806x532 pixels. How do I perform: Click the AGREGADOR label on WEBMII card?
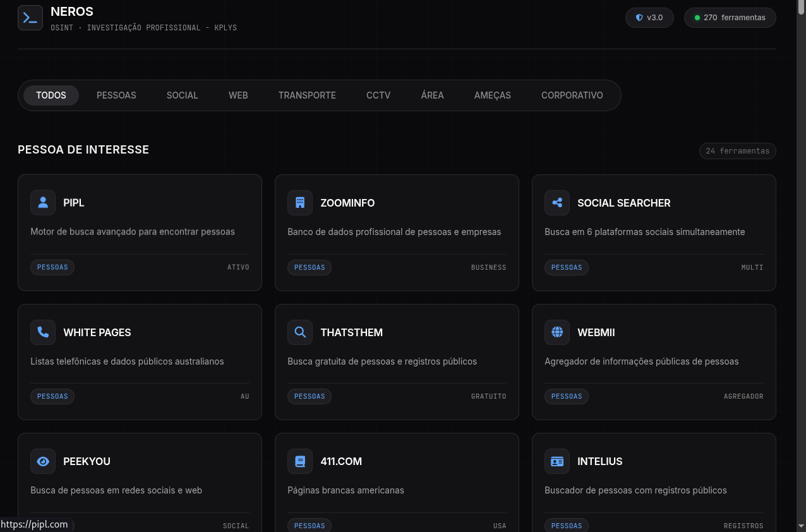[x=743, y=396]
